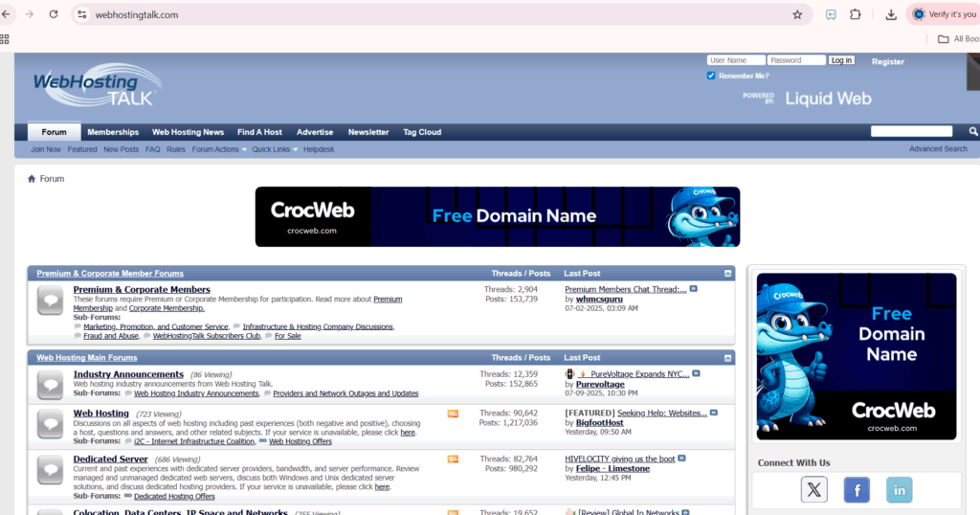The image size is (980, 515).
Task: Open the extensions puzzle icon
Action: pos(855,14)
